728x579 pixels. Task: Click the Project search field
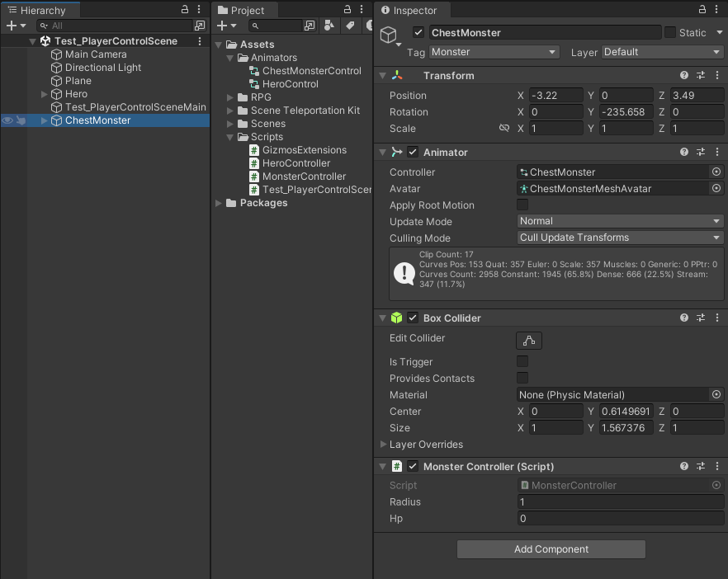click(x=275, y=26)
